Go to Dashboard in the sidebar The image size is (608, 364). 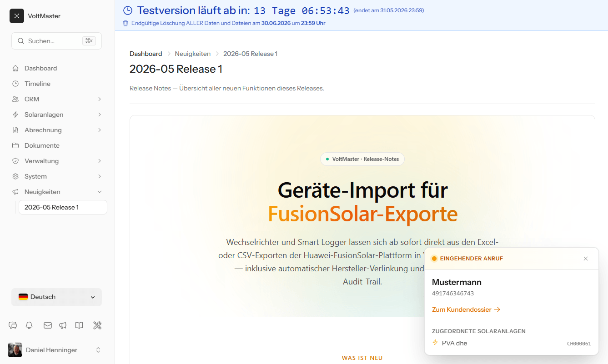(57, 68)
